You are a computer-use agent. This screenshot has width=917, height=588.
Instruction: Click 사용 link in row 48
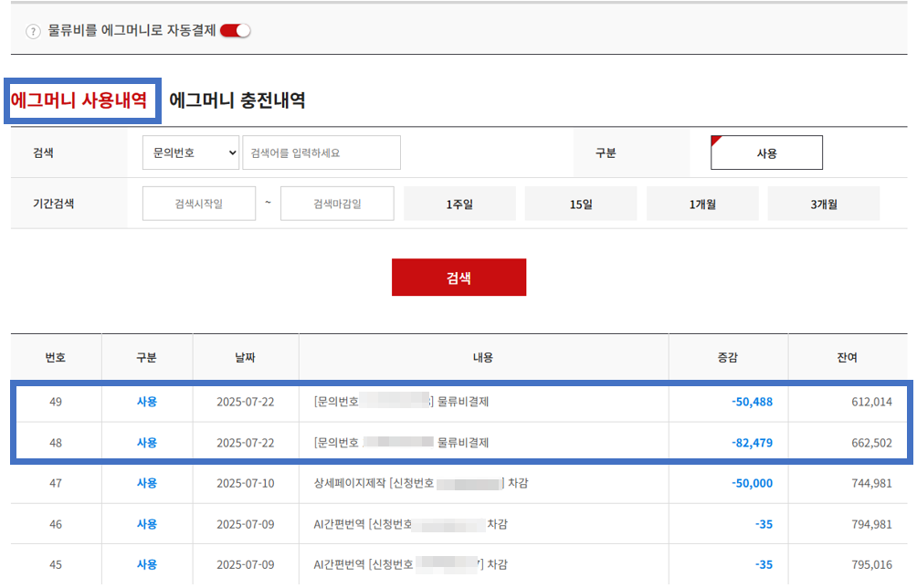147,443
